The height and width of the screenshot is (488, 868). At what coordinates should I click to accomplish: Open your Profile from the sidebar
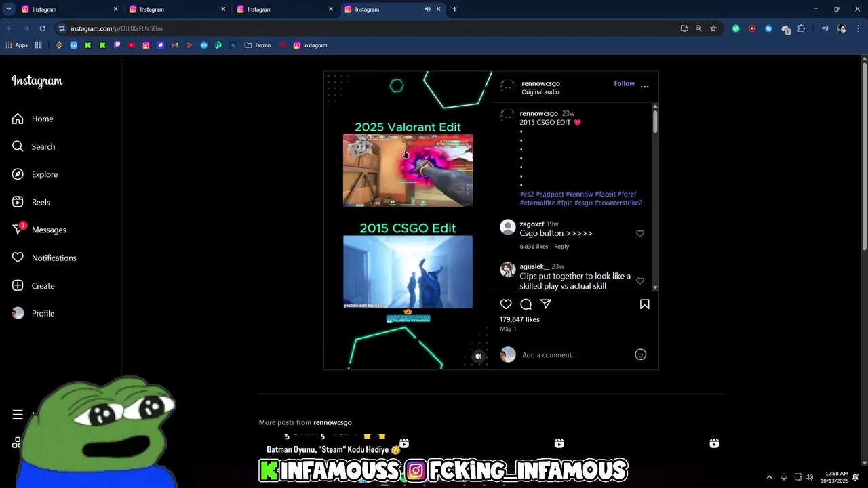[x=33, y=313]
